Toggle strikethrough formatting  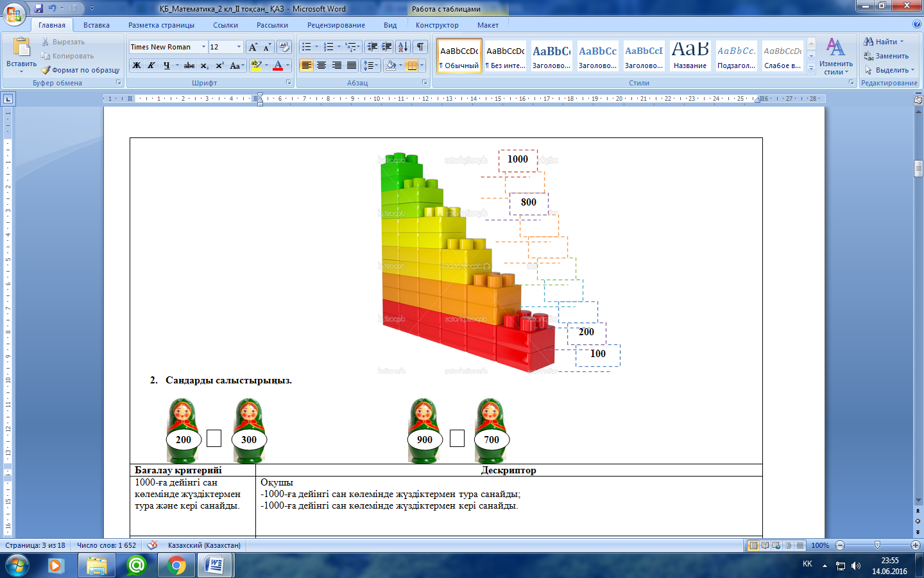[x=189, y=66]
